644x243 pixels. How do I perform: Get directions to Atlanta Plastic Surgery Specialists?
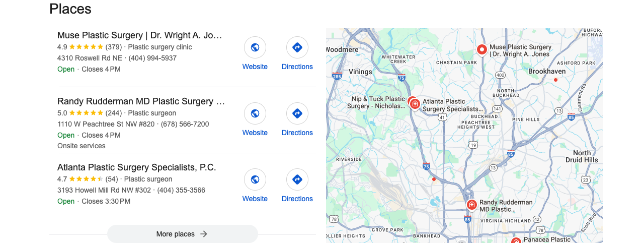pos(297,179)
